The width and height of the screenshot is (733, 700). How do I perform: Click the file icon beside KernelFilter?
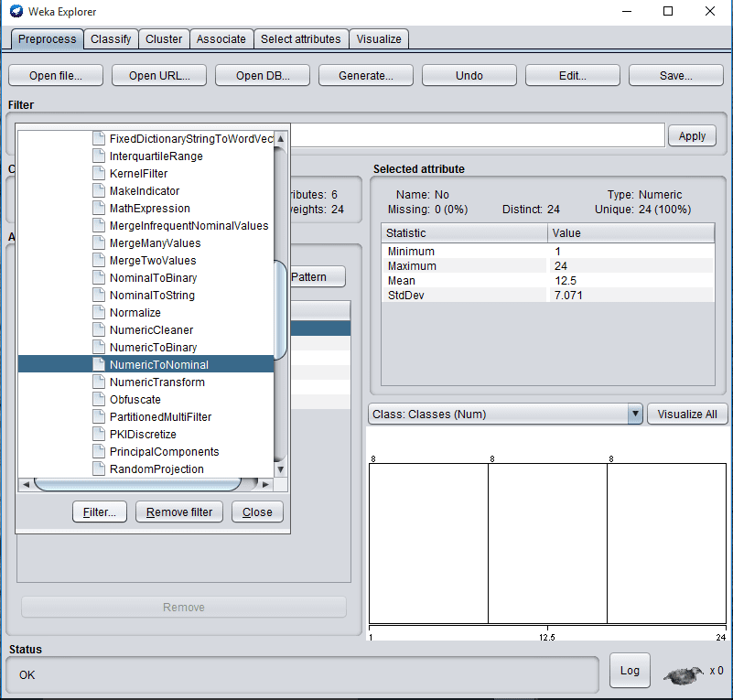tap(99, 173)
